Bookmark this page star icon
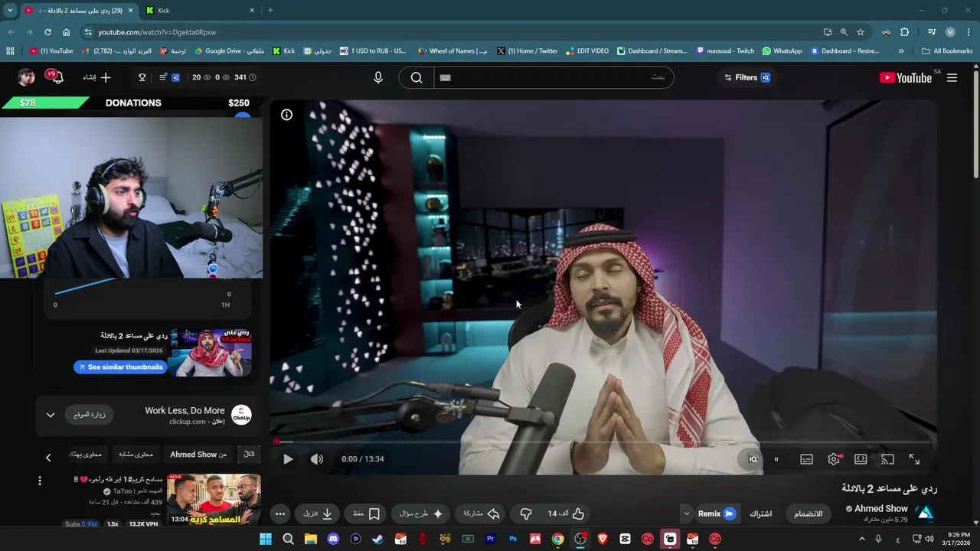 coord(861,32)
